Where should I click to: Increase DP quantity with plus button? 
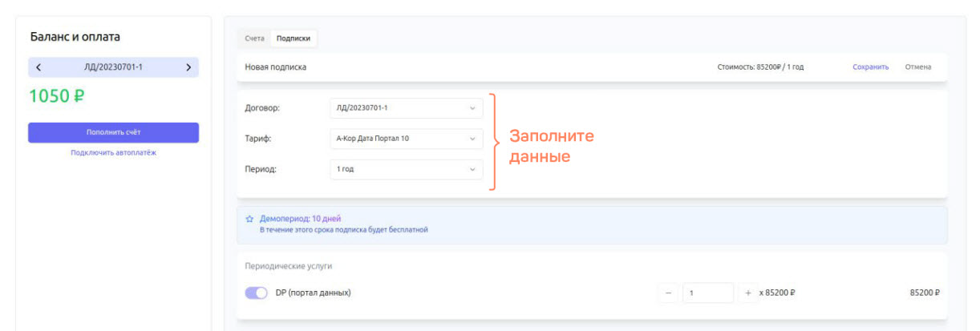[x=747, y=293]
